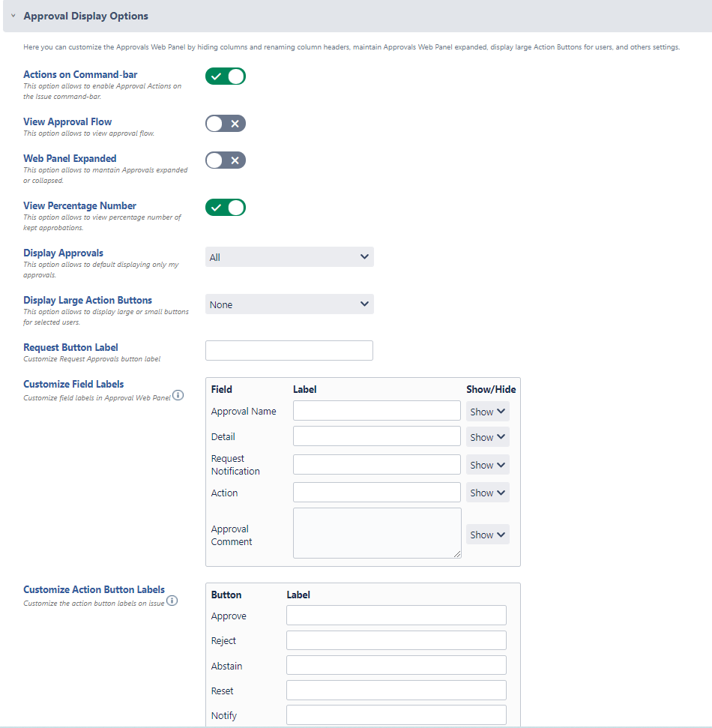
Task: Open Show/Hide dropdown for Detail field
Action: pos(488,437)
